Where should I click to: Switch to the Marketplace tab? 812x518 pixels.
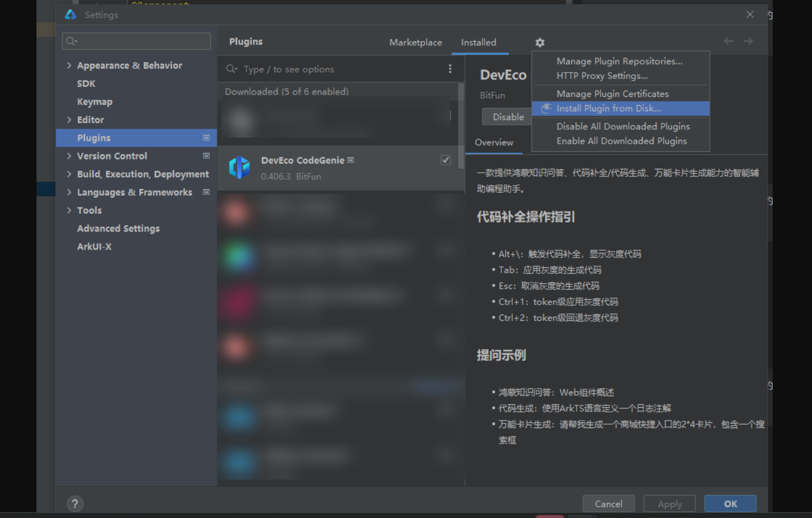click(x=416, y=42)
